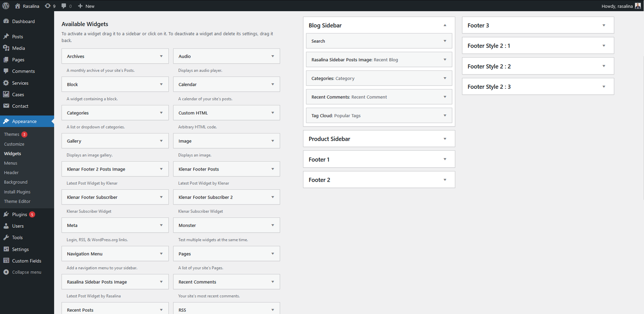Click the Services gear icon

6,83
